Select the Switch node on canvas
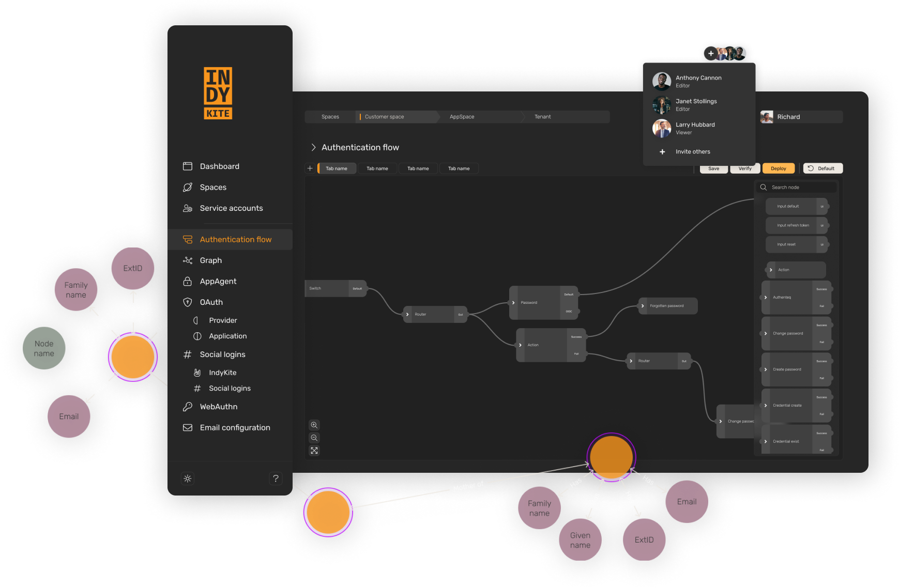 tap(336, 288)
